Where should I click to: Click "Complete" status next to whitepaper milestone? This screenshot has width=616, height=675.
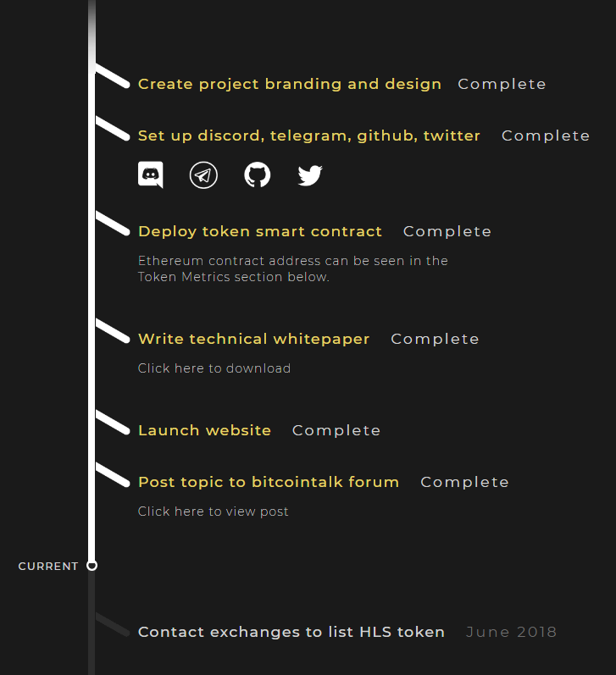435,339
